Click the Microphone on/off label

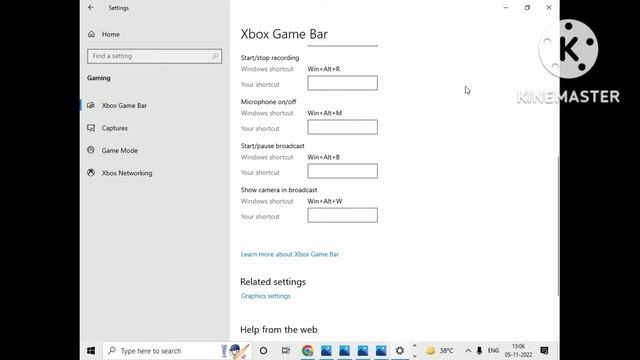click(268, 102)
